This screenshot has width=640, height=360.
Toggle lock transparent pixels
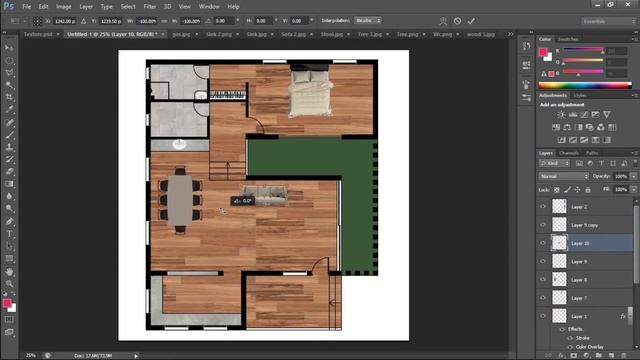[x=557, y=190]
